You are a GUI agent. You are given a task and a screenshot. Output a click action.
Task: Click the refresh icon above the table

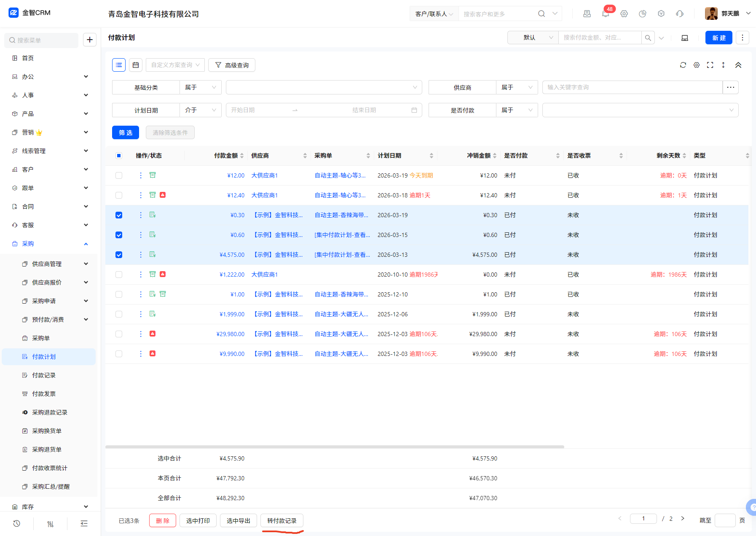[x=683, y=65]
